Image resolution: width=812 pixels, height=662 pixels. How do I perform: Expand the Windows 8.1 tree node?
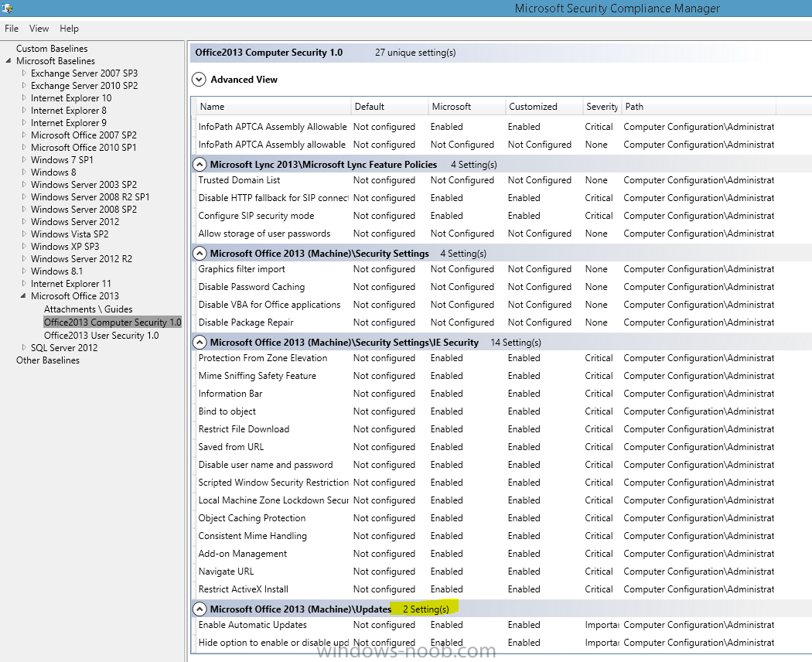point(24,271)
